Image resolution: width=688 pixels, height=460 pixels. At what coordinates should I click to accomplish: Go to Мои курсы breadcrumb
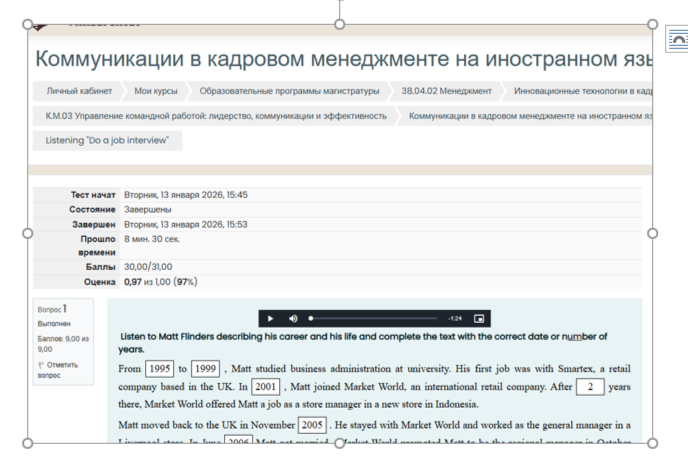click(156, 91)
